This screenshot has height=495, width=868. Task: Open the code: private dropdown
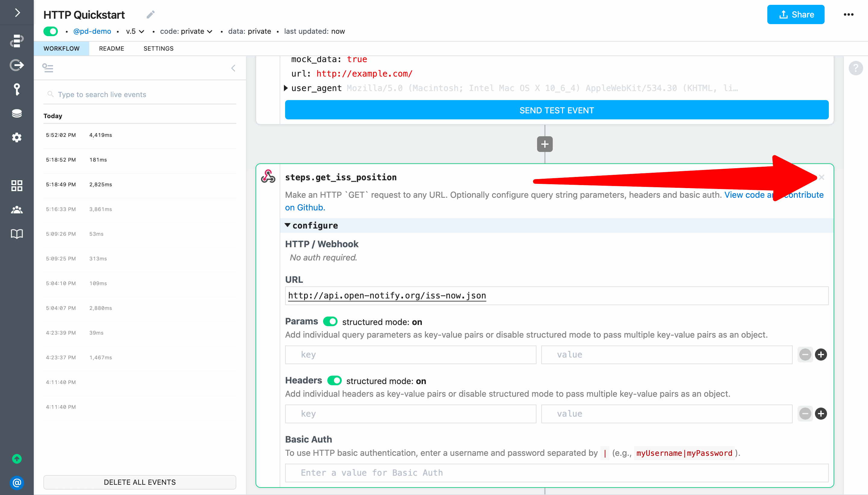tap(186, 31)
